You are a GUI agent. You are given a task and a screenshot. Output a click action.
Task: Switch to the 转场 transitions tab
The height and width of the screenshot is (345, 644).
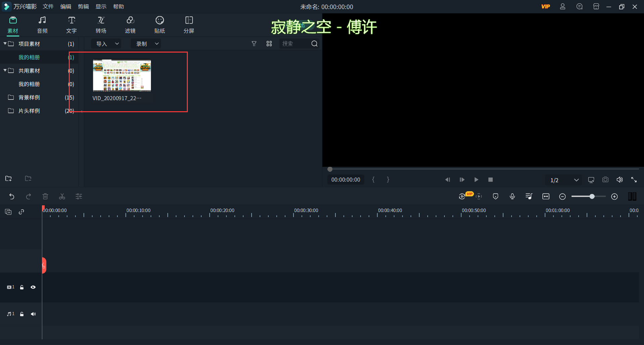[101, 24]
